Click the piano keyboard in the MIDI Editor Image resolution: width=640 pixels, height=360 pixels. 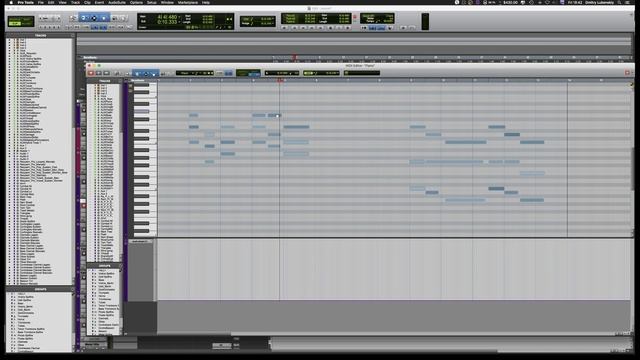144,160
